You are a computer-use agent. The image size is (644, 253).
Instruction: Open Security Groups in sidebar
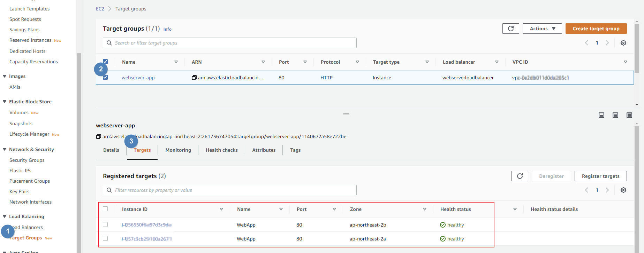point(27,160)
